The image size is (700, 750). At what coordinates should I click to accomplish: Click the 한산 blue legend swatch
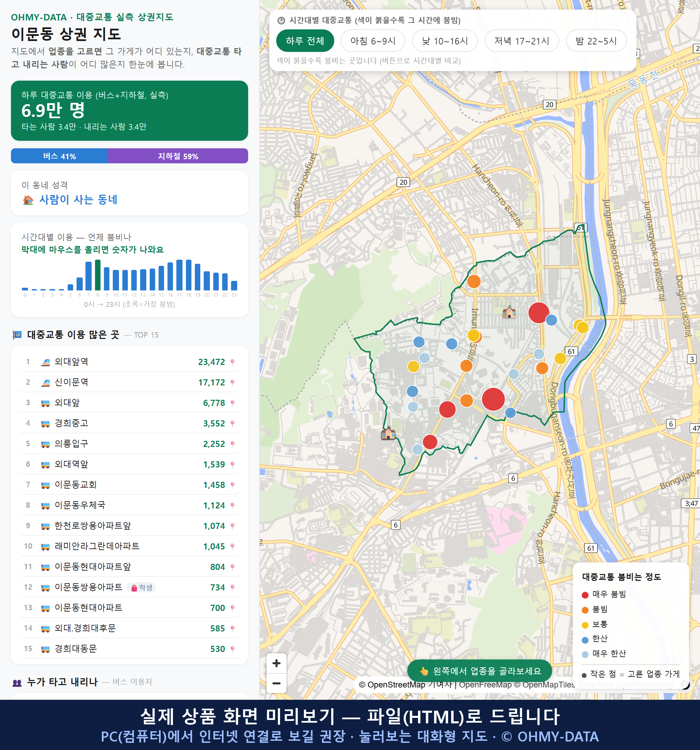point(585,640)
